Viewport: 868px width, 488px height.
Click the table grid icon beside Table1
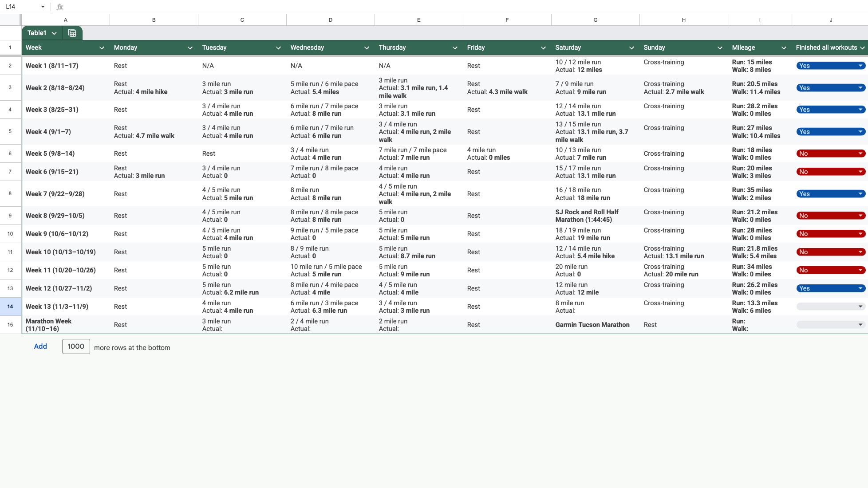[72, 32]
